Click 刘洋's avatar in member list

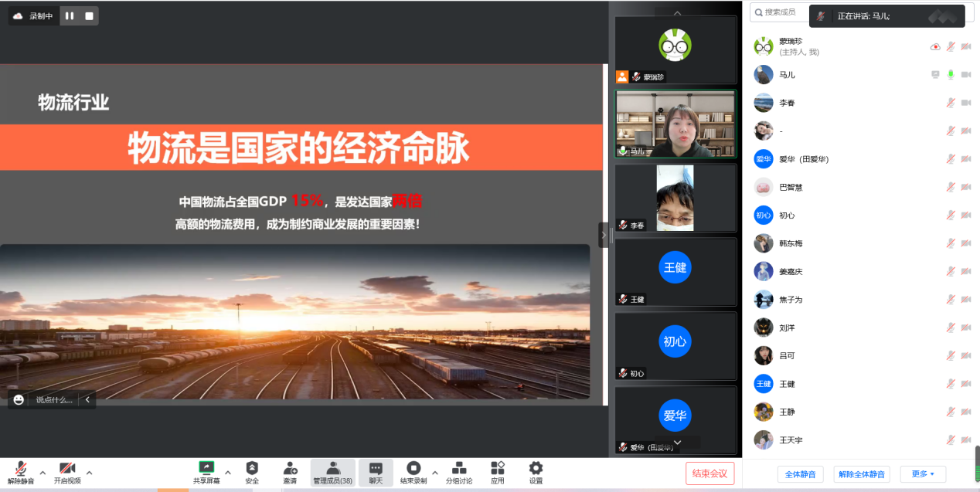[764, 327]
